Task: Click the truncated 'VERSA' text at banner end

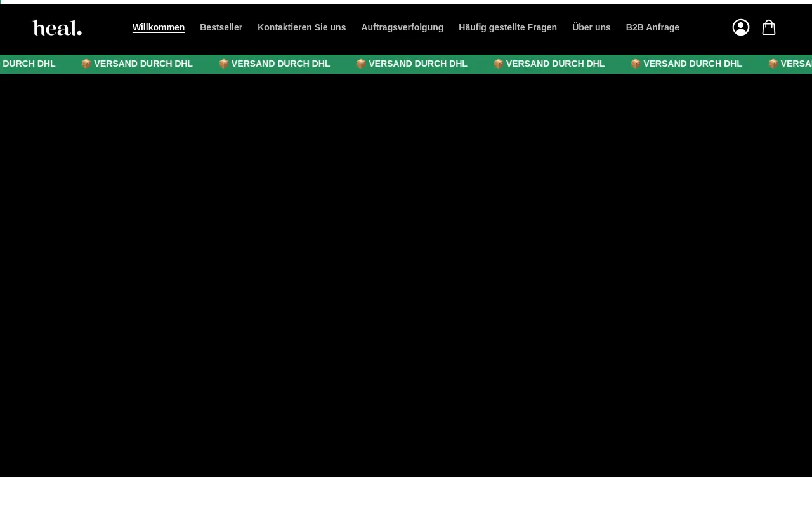Action: click(796, 63)
